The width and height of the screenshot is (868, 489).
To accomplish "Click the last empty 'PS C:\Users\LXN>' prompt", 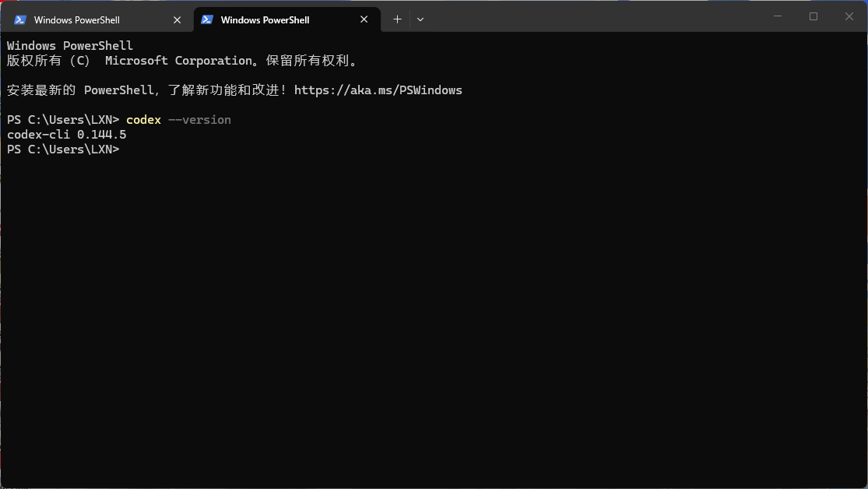I will [x=63, y=150].
